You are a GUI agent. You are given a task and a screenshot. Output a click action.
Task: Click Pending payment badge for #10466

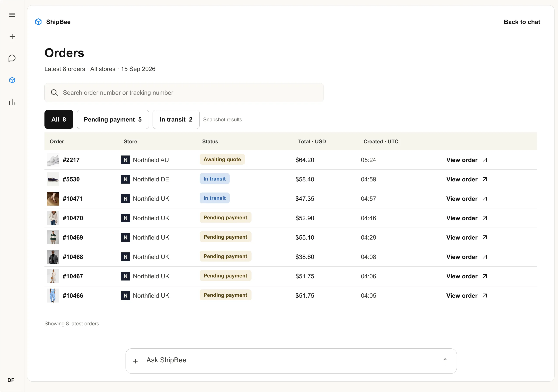click(225, 295)
